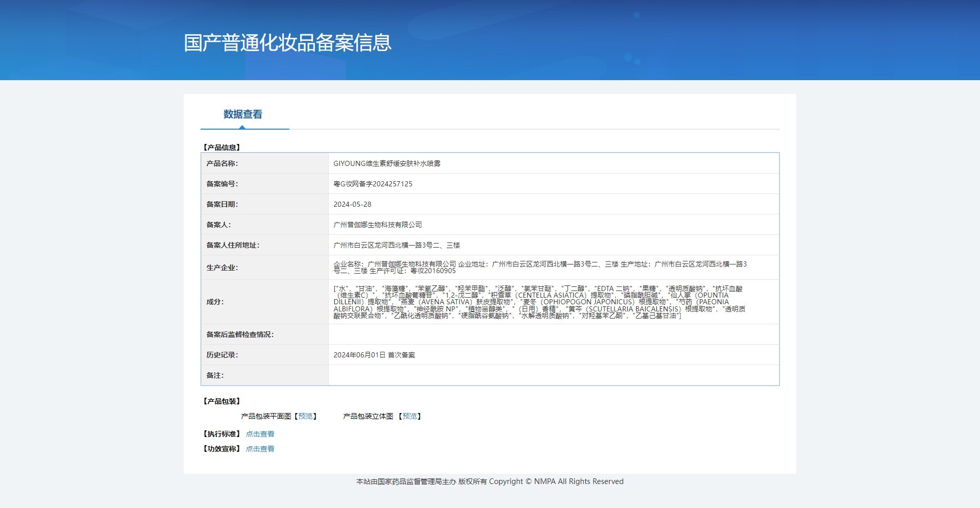Preview 产品包装立体图 via 预览 link
The image size is (980, 508).
click(410, 417)
